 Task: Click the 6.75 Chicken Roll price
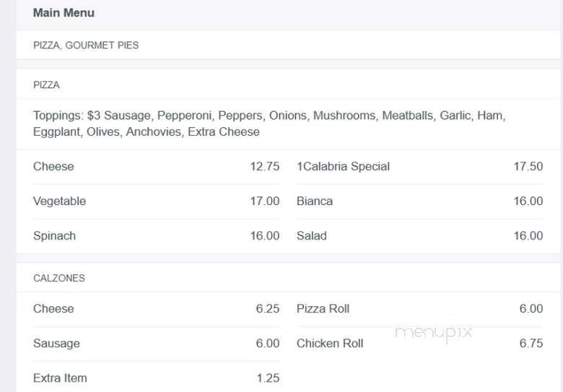pos(531,344)
